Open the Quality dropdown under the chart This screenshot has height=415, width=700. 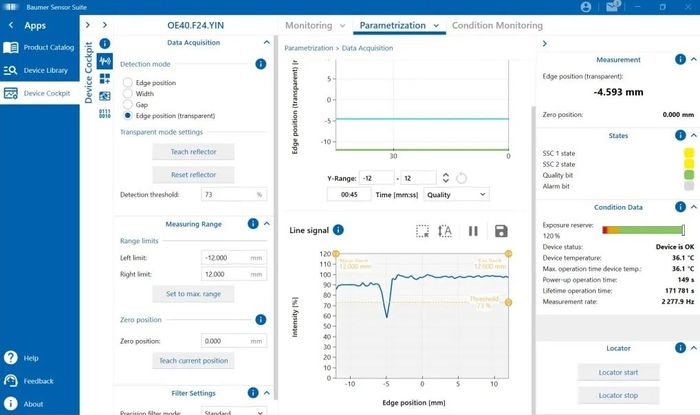point(456,194)
